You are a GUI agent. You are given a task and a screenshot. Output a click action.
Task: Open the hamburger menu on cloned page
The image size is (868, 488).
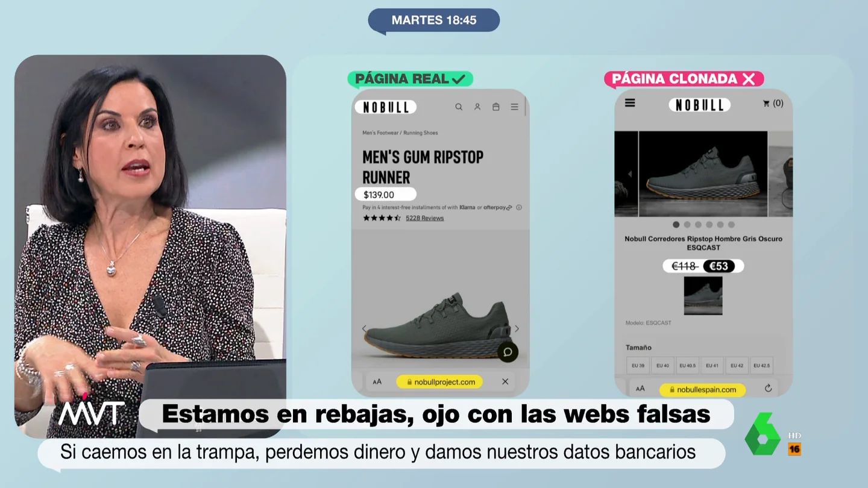630,103
